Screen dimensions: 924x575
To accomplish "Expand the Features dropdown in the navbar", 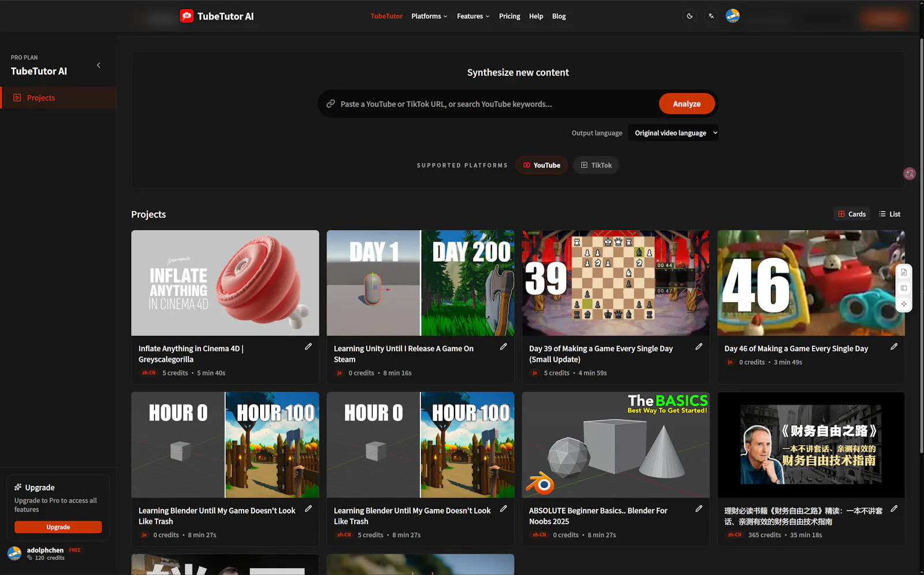I will [473, 16].
